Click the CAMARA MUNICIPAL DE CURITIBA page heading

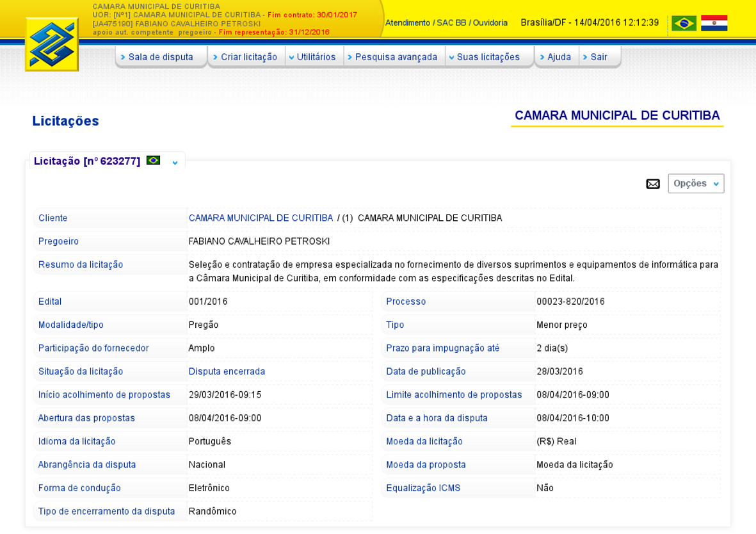pyautogui.click(x=617, y=115)
